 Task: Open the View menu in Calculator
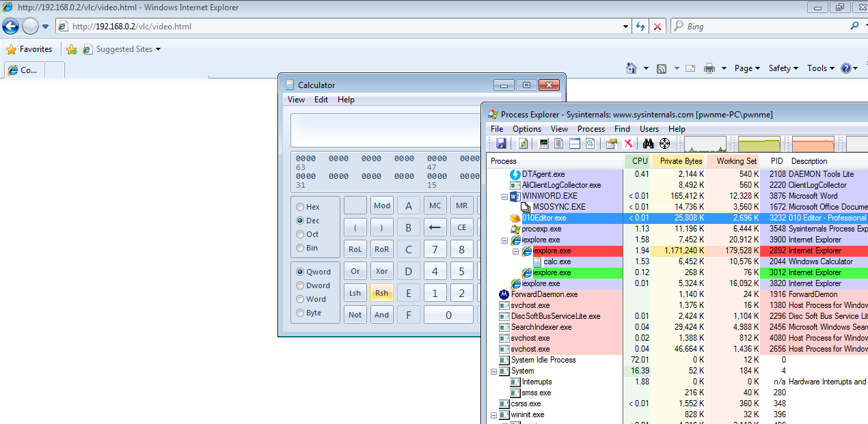coord(296,100)
